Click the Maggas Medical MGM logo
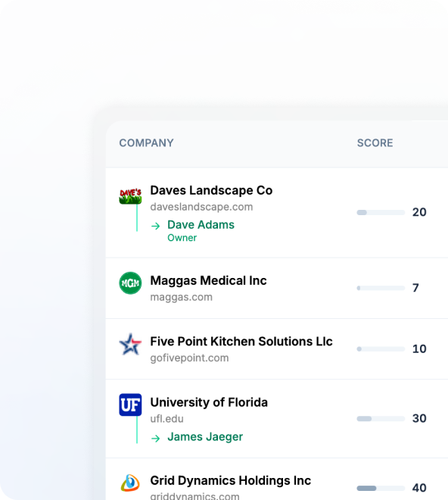This screenshot has width=448, height=500. point(130,283)
